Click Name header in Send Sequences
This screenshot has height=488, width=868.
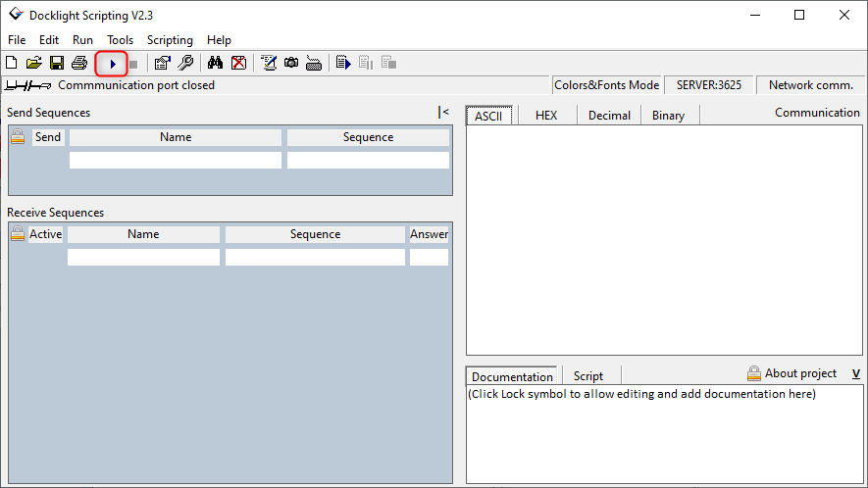176,137
